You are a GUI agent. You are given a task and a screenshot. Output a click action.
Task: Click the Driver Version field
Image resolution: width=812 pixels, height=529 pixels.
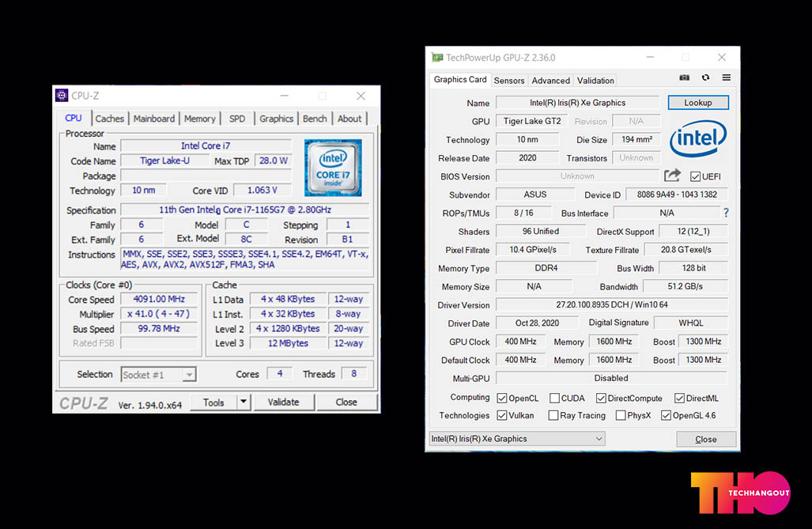point(612,304)
